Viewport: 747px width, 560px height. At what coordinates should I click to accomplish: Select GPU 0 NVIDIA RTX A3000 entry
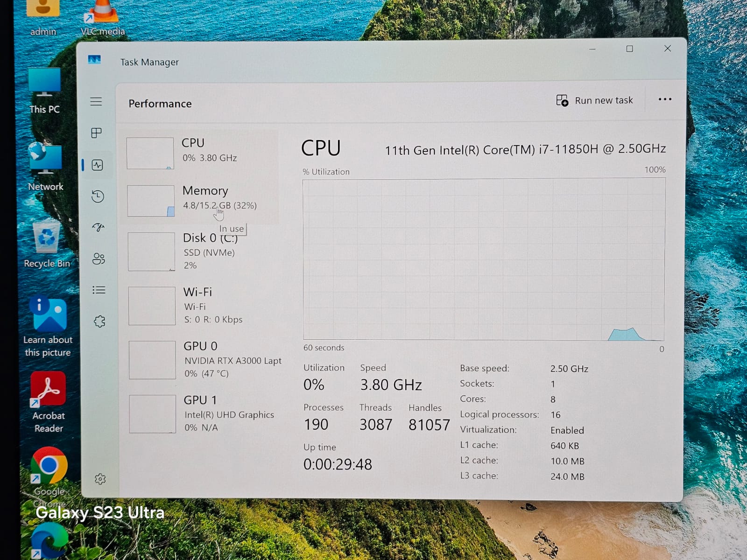[204, 360]
